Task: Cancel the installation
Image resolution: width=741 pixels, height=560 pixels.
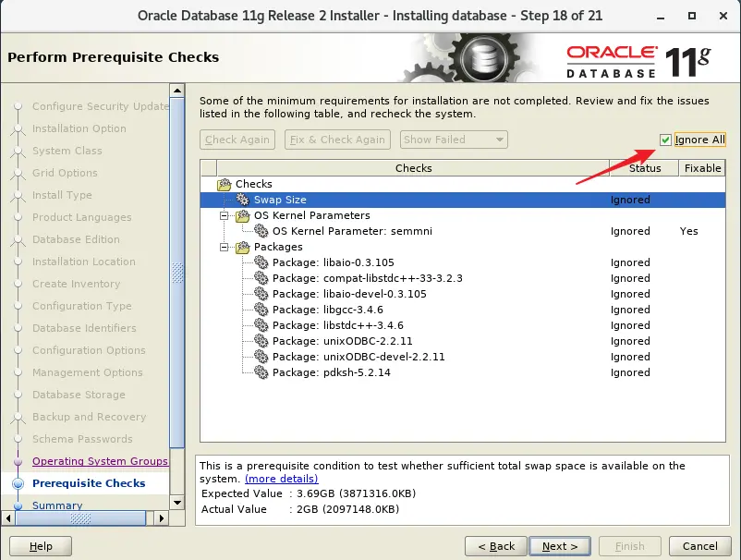Action: tap(700, 546)
